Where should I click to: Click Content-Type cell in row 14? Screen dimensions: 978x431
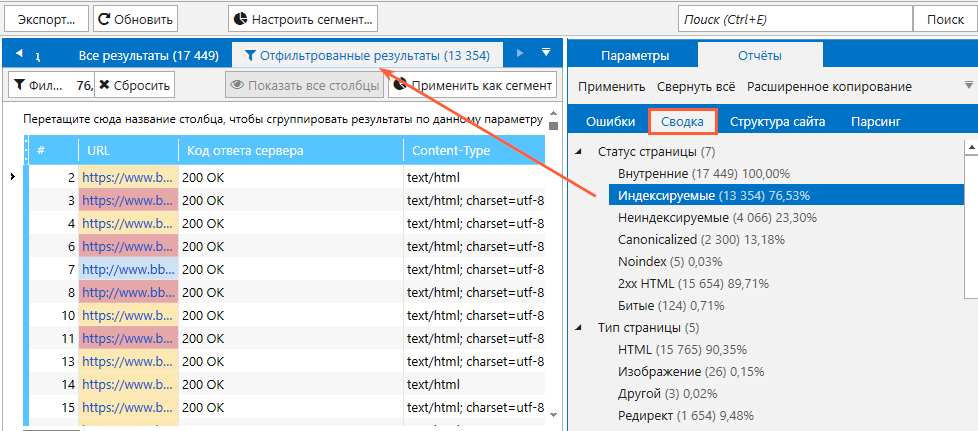click(474, 385)
